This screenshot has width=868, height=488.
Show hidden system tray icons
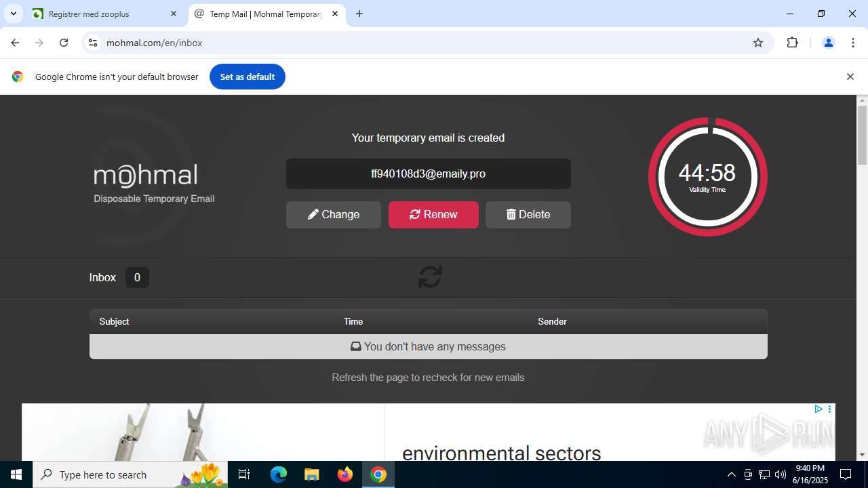[731, 474]
